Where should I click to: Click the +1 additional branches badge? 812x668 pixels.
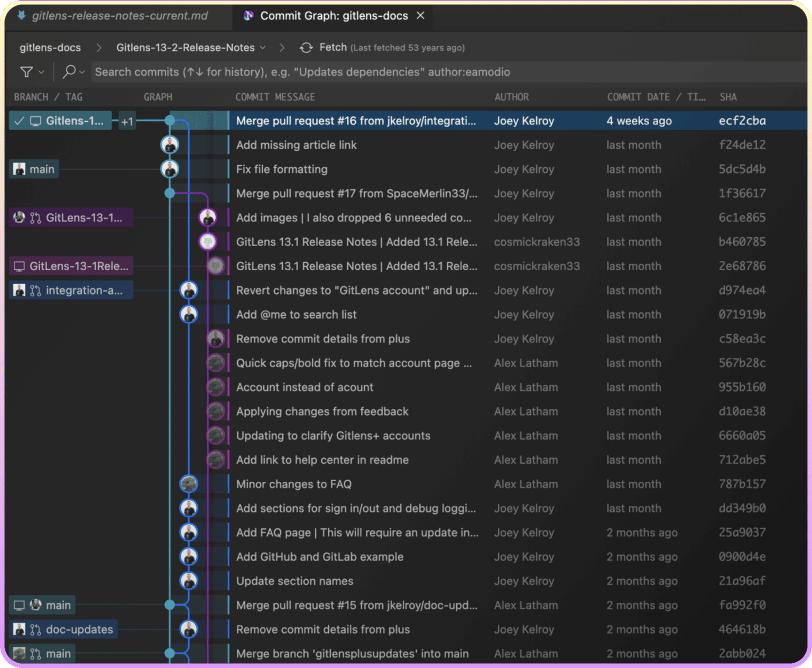tap(127, 122)
